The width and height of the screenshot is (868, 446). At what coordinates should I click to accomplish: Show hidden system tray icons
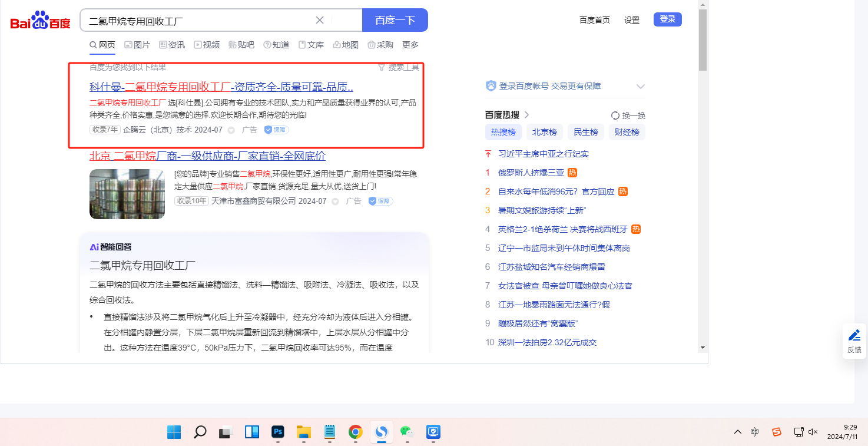[737, 432]
